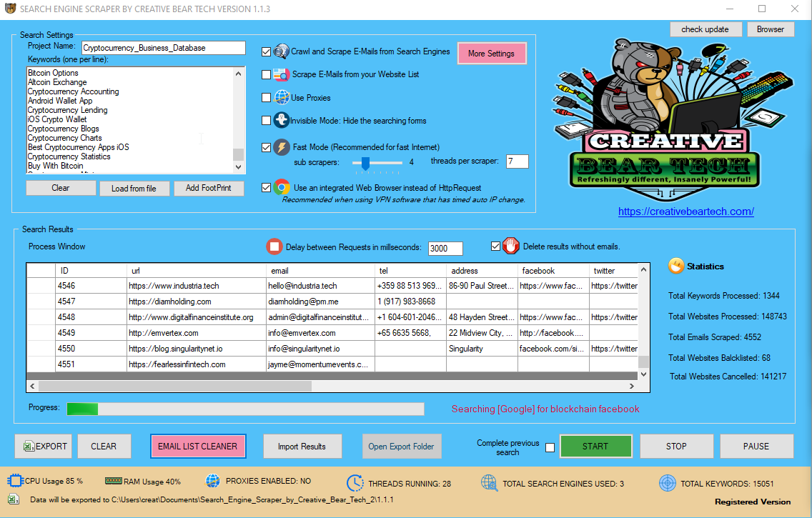Image resolution: width=812 pixels, height=518 pixels.
Task: Click the Use Proxies globe icon
Action: pos(281,96)
